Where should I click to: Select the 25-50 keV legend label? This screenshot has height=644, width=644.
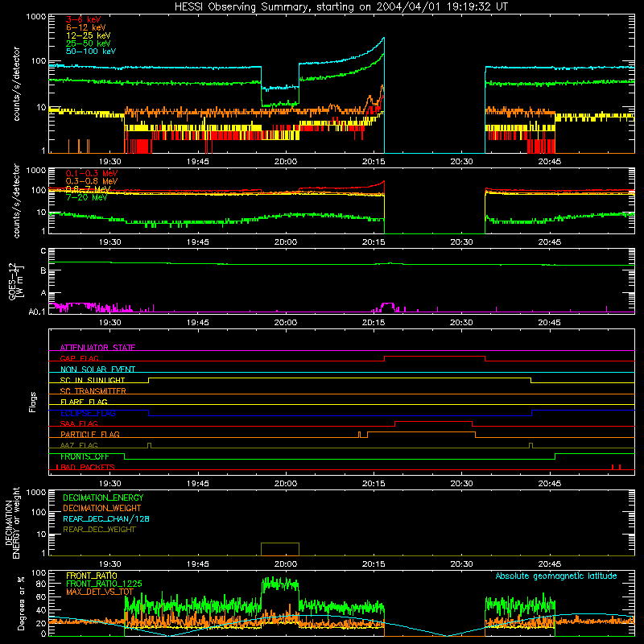[88, 43]
